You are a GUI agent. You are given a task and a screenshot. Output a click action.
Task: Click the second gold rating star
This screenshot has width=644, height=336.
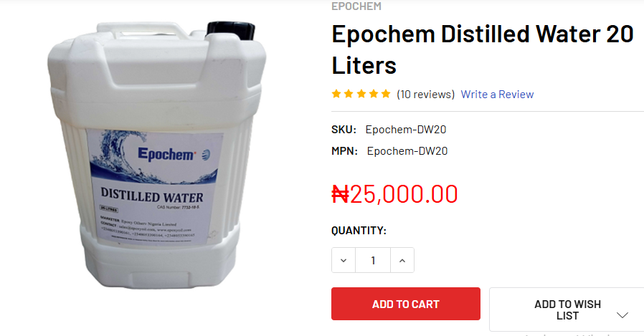pos(349,94)
